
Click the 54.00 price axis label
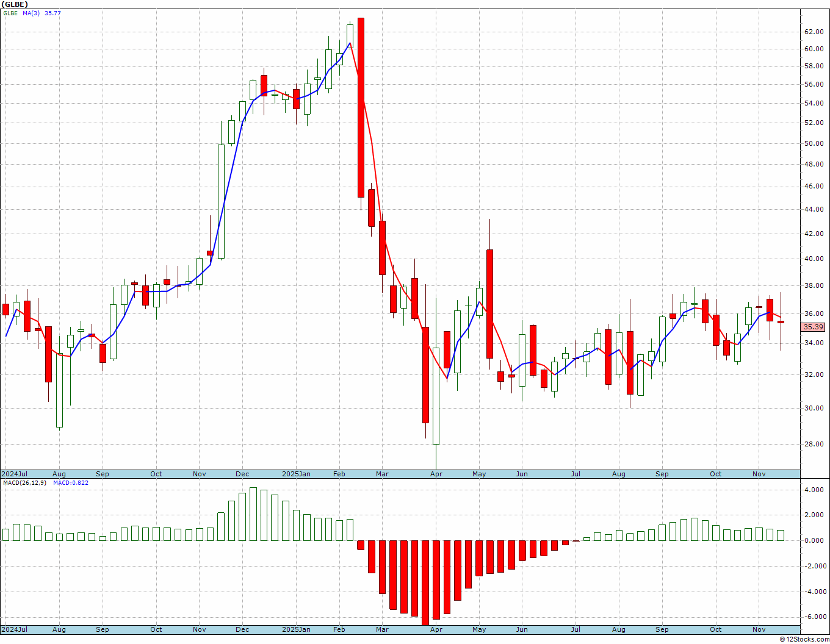814,103
